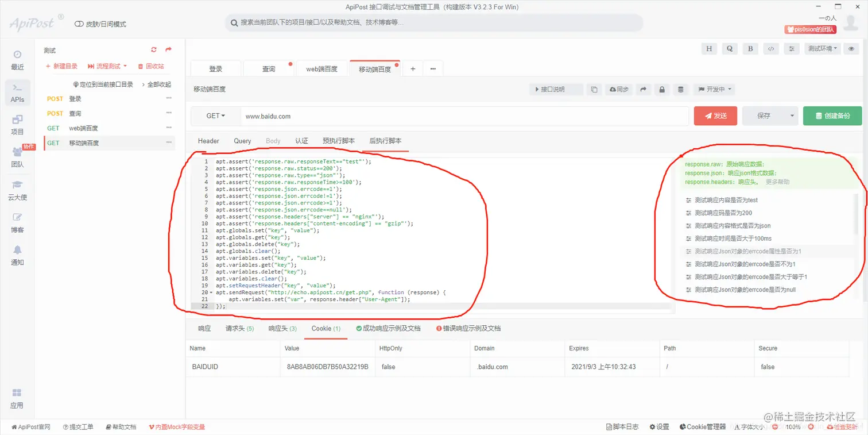Image resolution: width=868 pixels, height=435 pixels.
Task: Open more options for web端百度 row
Action: pos(169,128)
